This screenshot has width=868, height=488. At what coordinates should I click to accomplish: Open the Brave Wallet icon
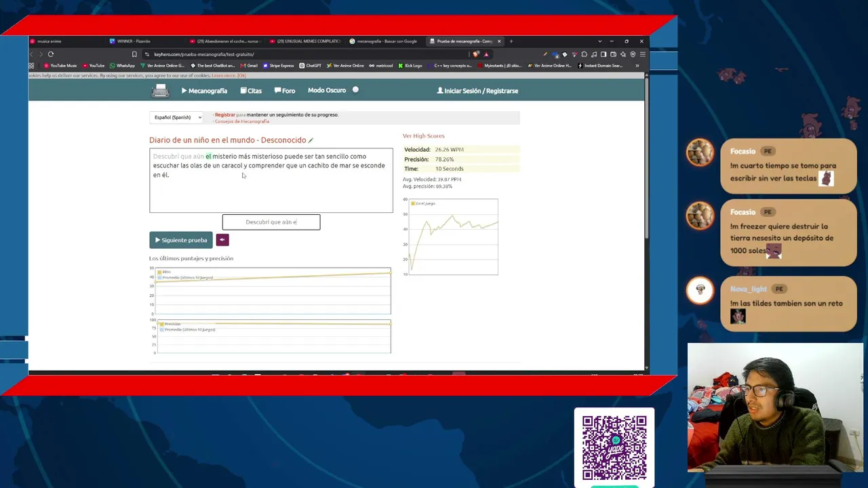[x=614, y=54]
